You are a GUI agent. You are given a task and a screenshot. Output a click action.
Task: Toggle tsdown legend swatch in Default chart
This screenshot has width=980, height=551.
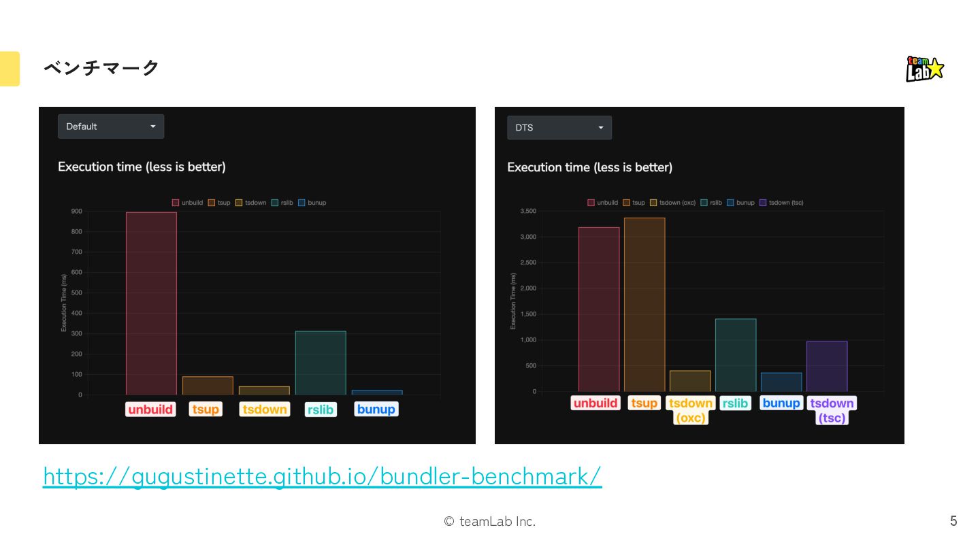(239, 203)
